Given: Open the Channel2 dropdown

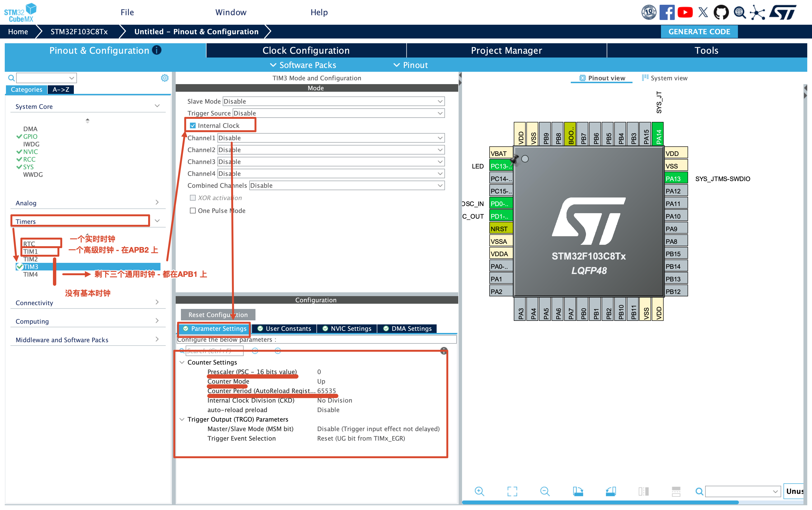Looking at the screenshot, I should [331, 149].
